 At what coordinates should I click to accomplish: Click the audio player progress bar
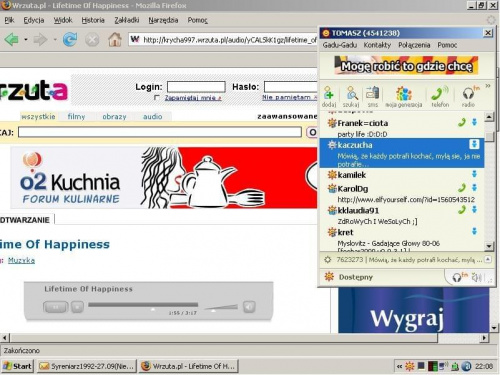coord(143,305)
